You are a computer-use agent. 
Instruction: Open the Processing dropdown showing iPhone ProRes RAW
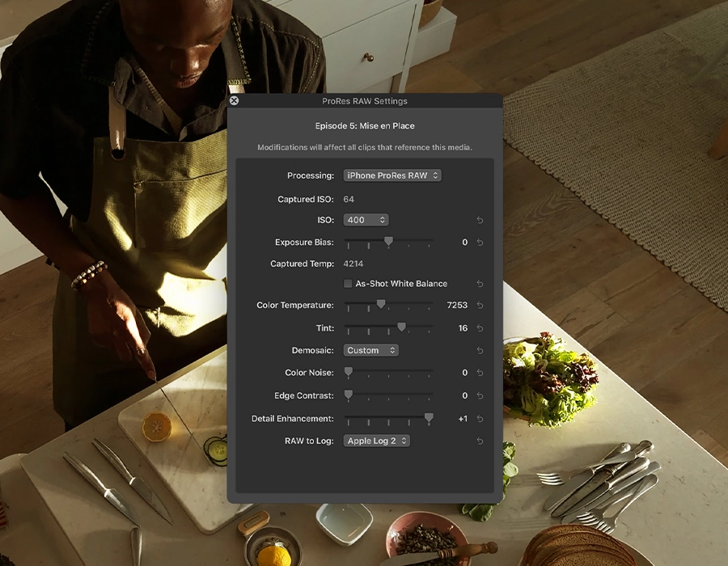(392, 175)
